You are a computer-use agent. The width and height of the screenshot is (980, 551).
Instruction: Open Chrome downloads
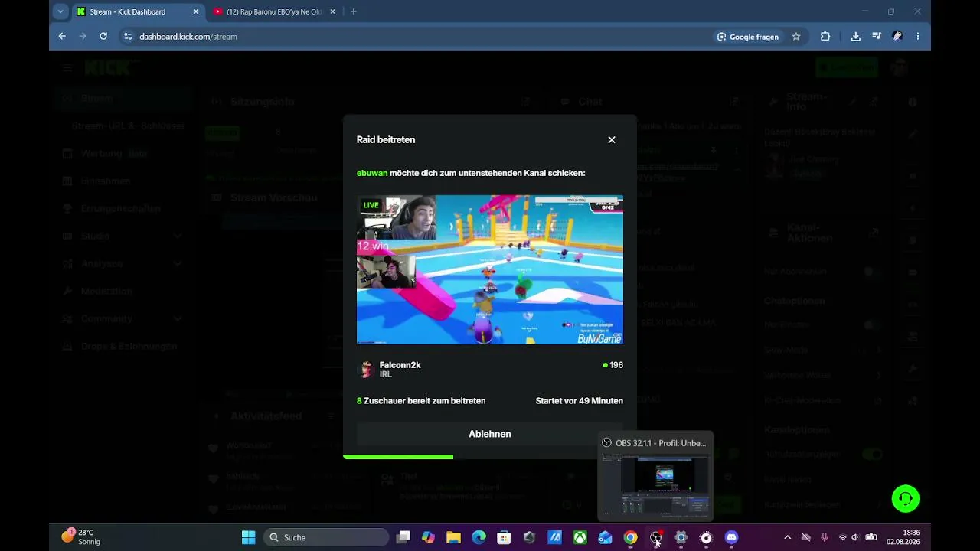[x=856, y=36]
